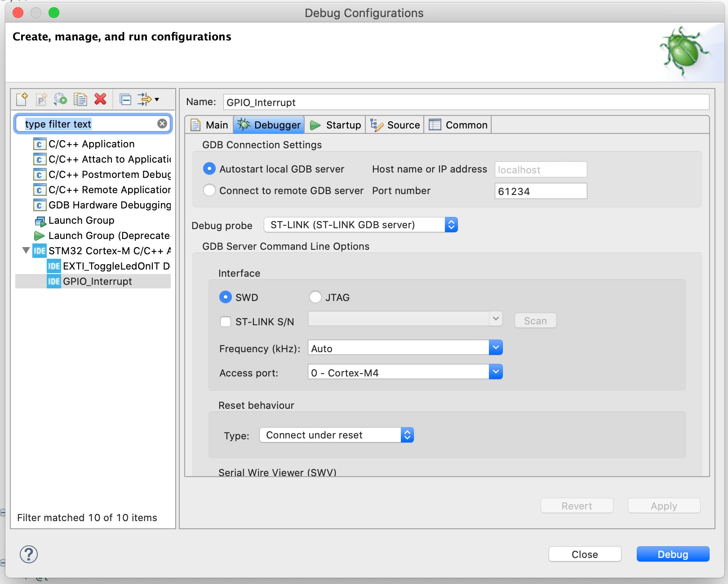The width and height of the screenshot is (728, 584).
Task: Choose the JTAG interface
Action: [x=315, y=297]
